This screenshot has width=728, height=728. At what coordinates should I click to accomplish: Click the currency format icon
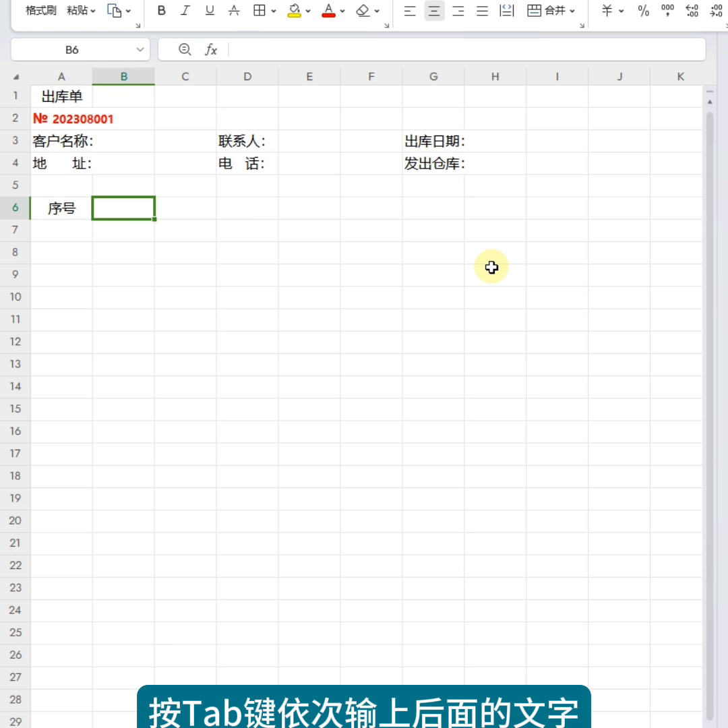point(607,10)
